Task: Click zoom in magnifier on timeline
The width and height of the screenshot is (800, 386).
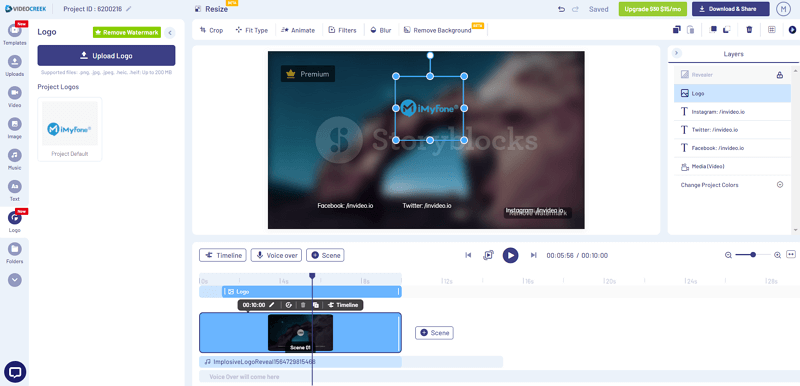Action: click(778, 255)
